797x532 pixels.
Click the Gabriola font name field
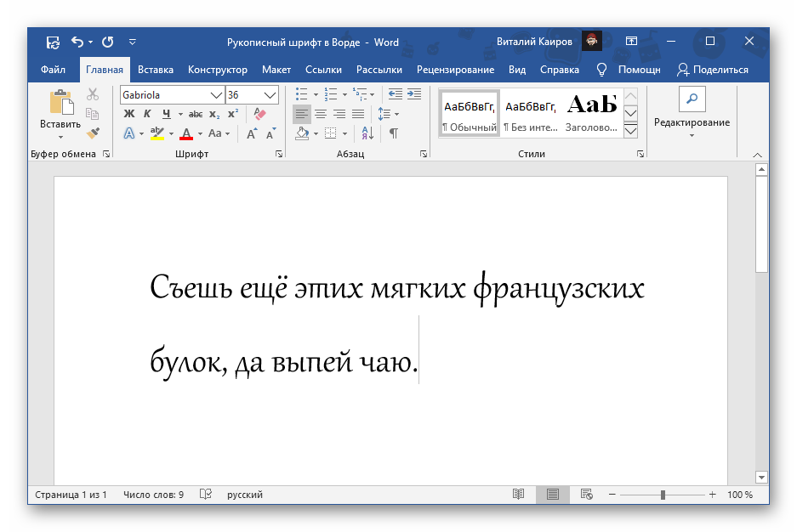coord(165,95)
